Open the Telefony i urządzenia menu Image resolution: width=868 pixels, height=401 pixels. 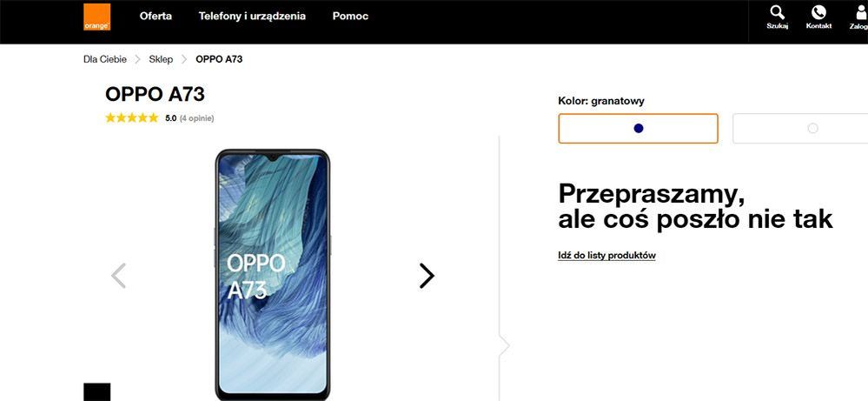tap(252, 16)
